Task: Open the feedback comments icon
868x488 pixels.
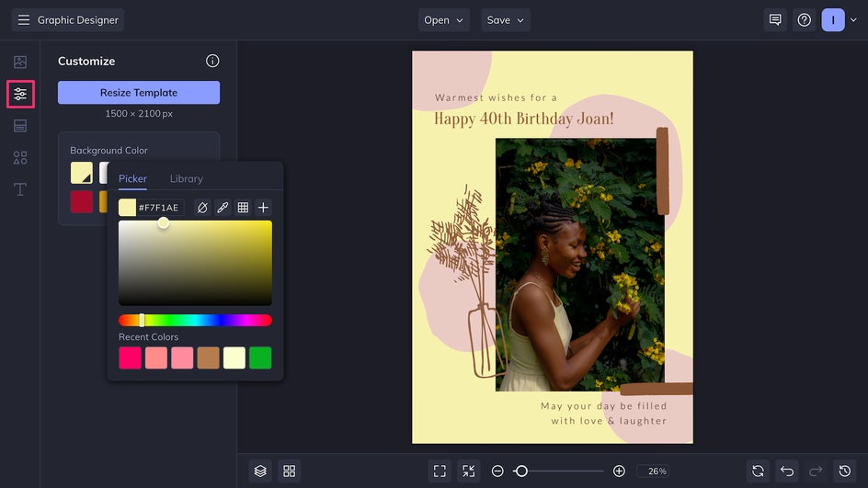Action: coord(775,20)
